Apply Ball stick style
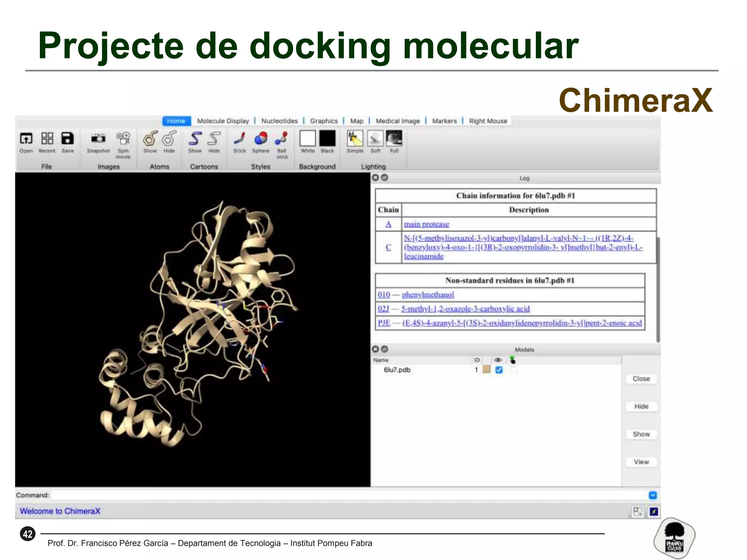 (x=282, y=145)
